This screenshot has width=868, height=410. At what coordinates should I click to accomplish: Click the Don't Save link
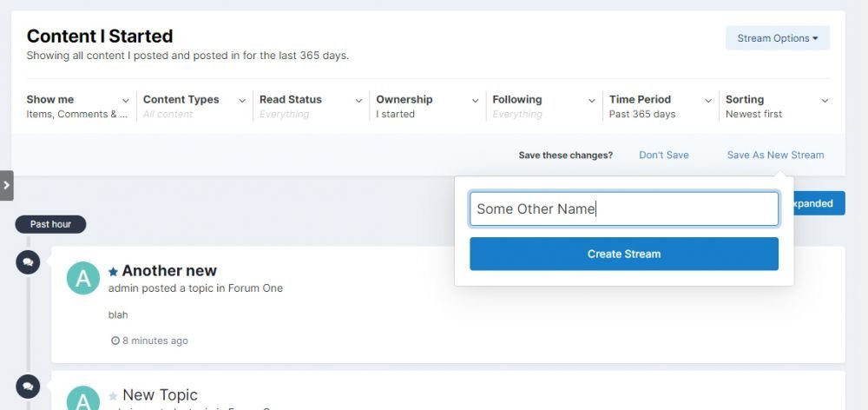[x=663, y=155]
